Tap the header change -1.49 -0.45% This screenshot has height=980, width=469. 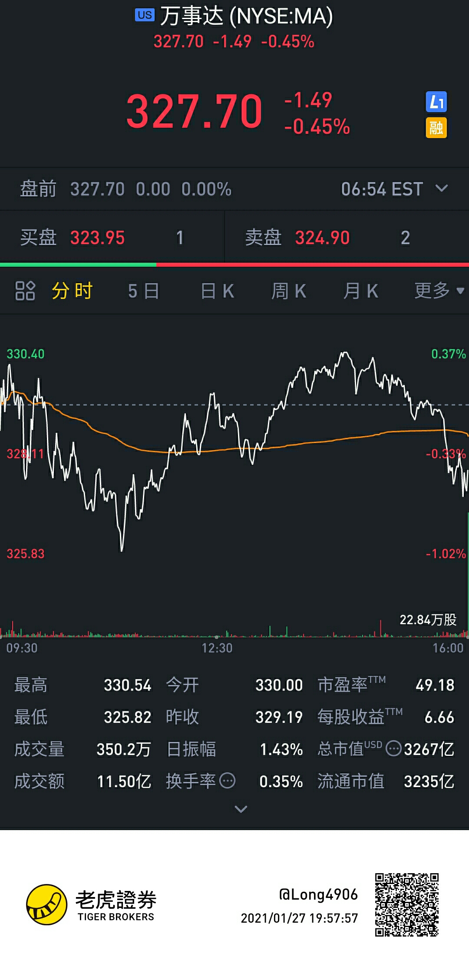(x=264, y=42)
